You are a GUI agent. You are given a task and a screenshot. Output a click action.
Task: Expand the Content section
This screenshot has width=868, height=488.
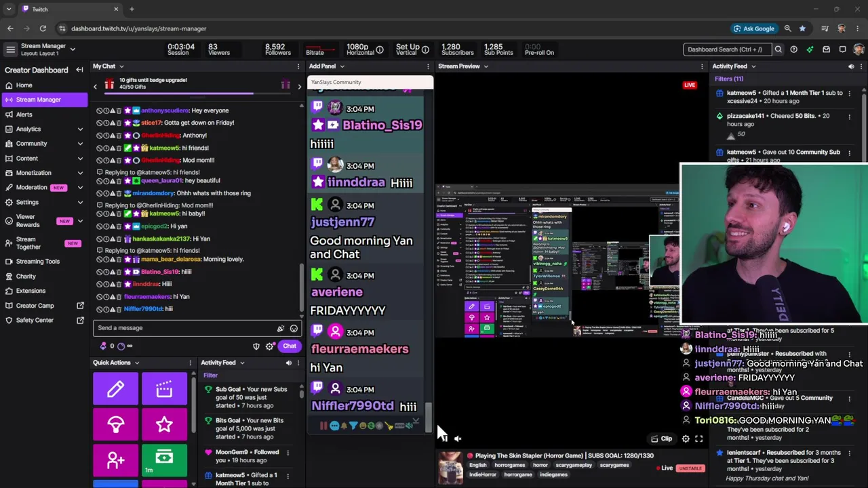44,159
